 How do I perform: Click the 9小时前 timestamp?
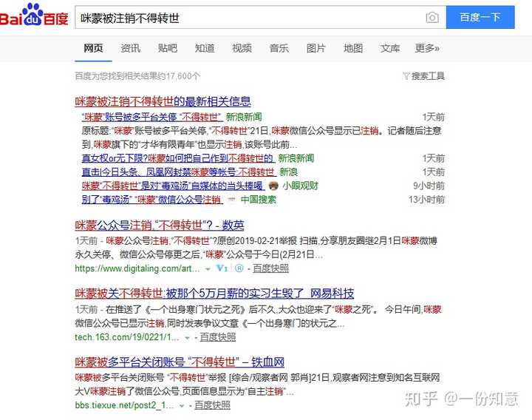coord(429,186)
